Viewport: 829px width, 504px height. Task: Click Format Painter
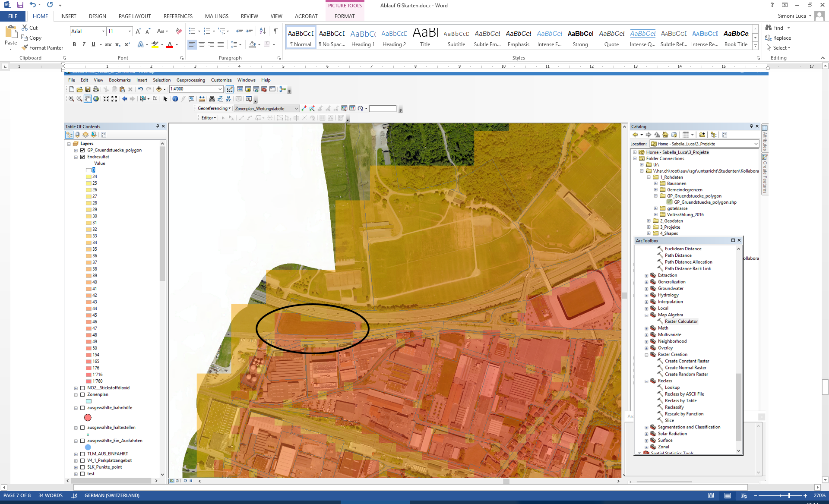[x=42, y=48]
